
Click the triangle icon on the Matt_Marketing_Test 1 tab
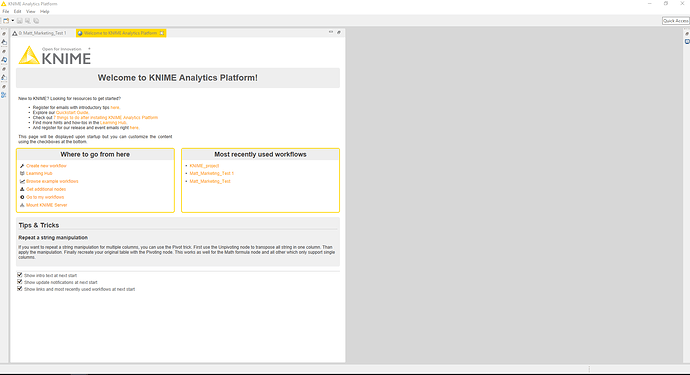pos(15,33)
